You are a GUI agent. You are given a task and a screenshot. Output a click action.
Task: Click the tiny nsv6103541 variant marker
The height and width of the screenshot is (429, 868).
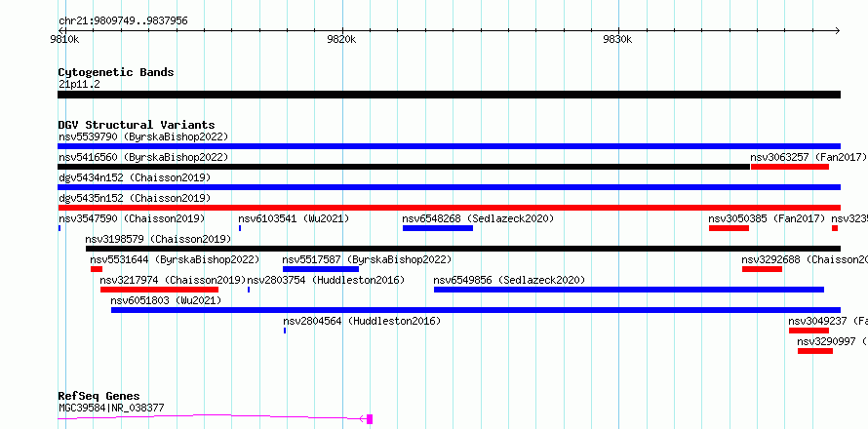point(240,228)
